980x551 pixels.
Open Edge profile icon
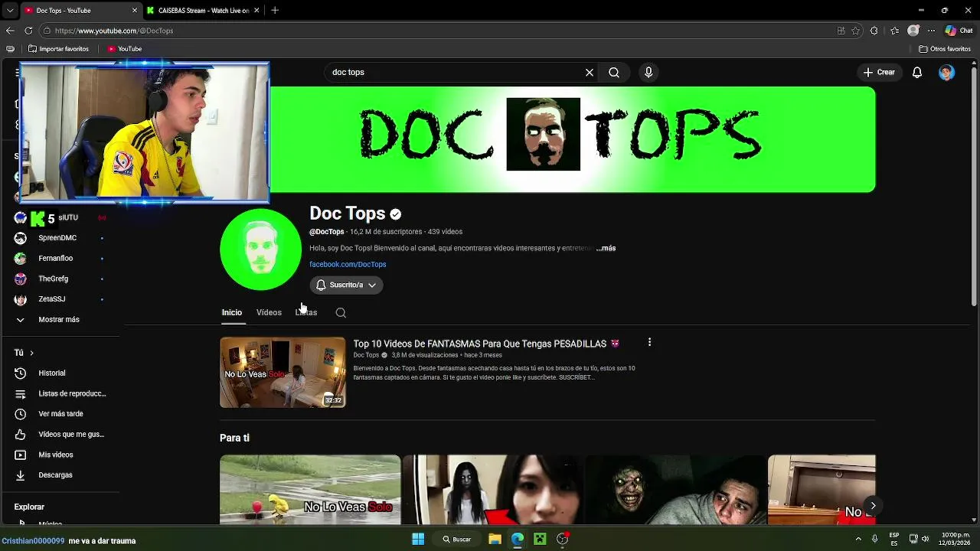pyautogui.click(x=913, y=31)
